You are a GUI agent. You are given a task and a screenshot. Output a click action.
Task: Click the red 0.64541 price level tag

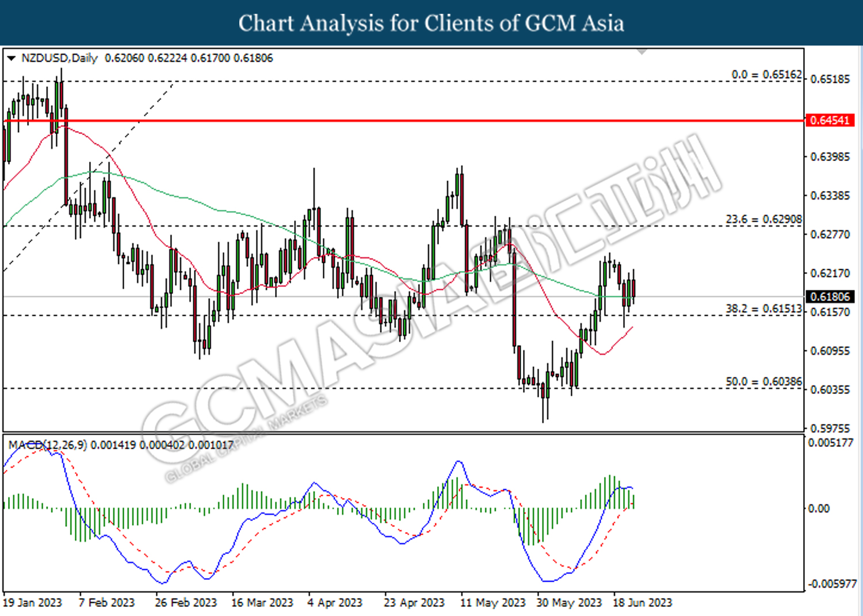pos(830,120)
